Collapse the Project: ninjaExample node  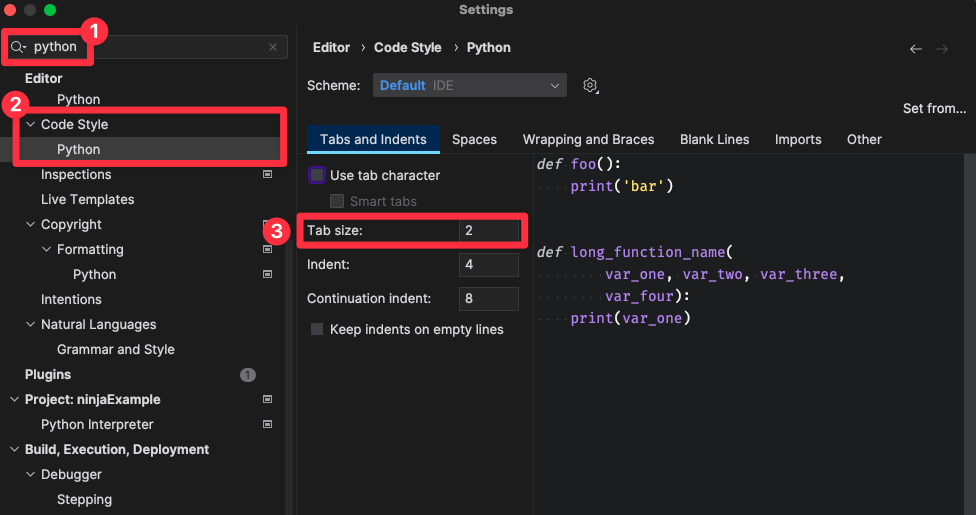pyautogui.click(x=14, y=399)
